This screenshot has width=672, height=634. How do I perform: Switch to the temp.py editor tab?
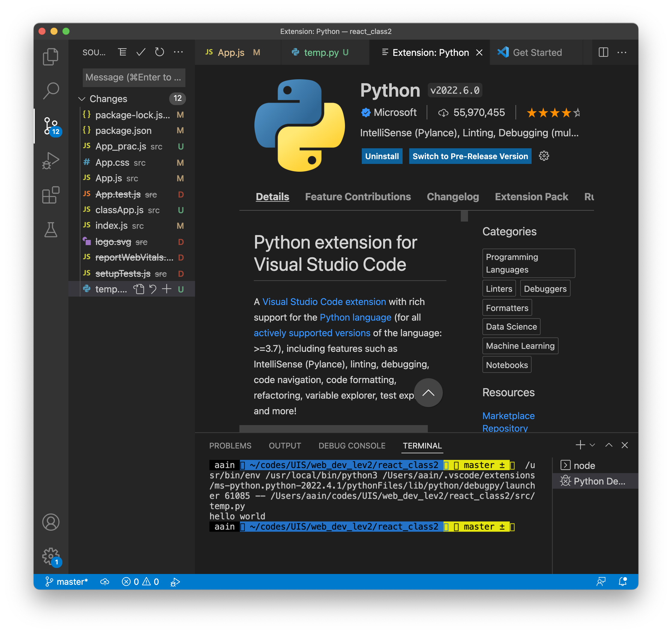click(x=325, y=53)
